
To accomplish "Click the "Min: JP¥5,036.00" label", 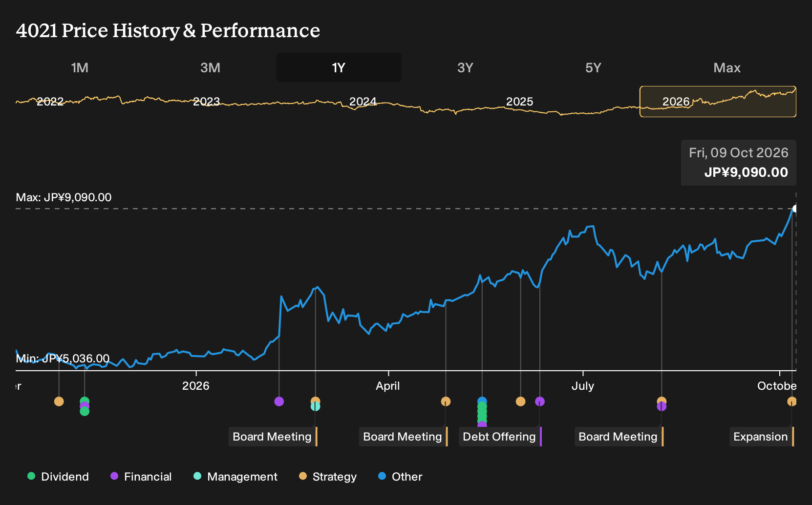I will [63, 358].
